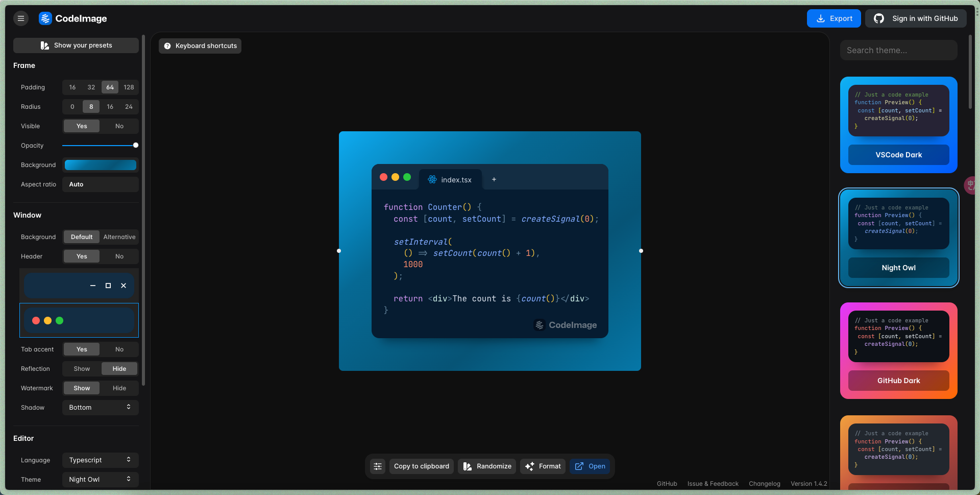The image size is (980, 495).
Task: Click the Search theme input field
Action: (898, 51)
